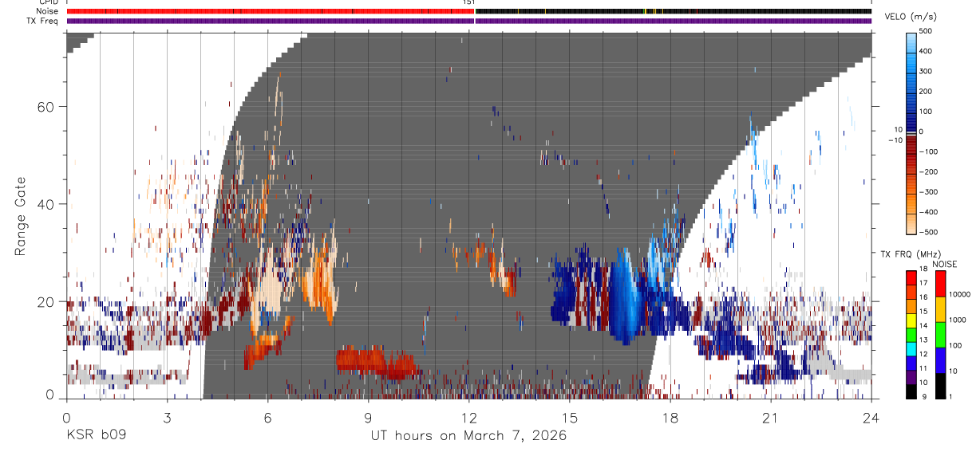Pick the cyan segment in TX FRQ legend

(911, 348)
